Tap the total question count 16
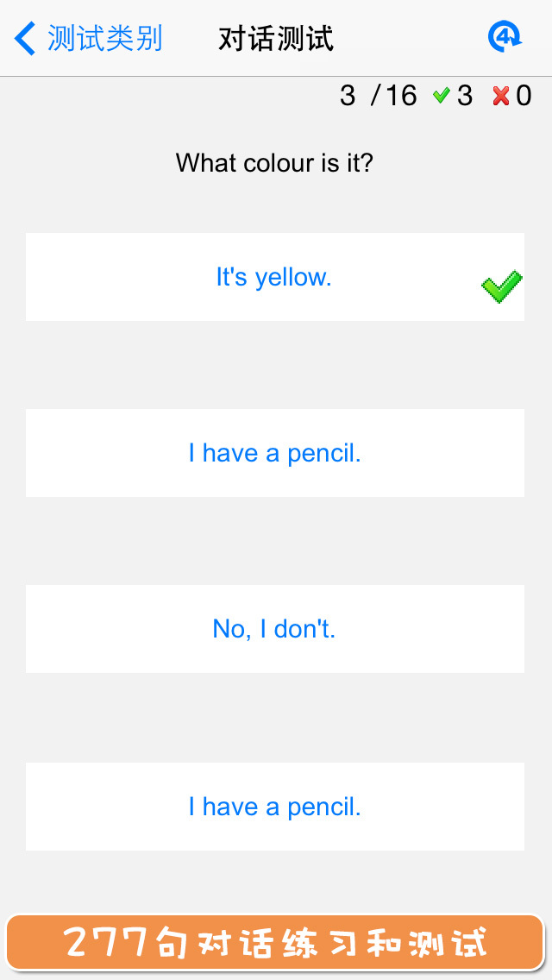Screen dimensions: 552x980 (401, 96)
